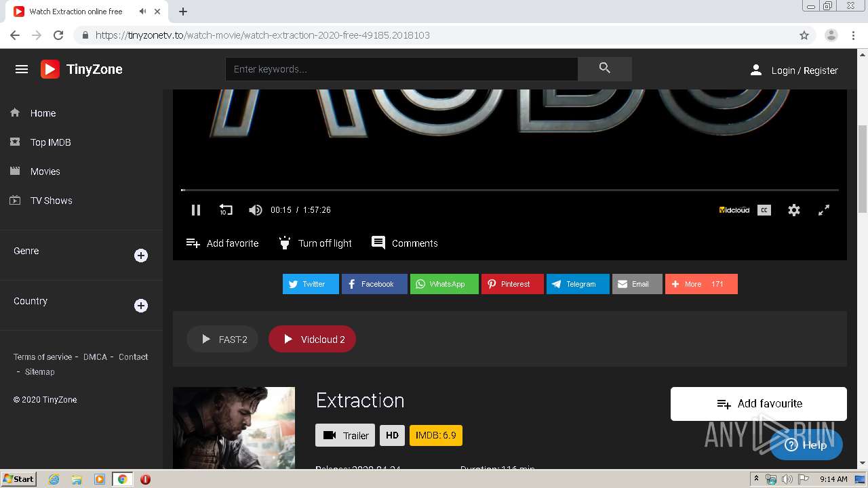Turn off light toggle
The height and width of the screenshot is (488, 868).
pyautogui.click(x=315, y=243)
